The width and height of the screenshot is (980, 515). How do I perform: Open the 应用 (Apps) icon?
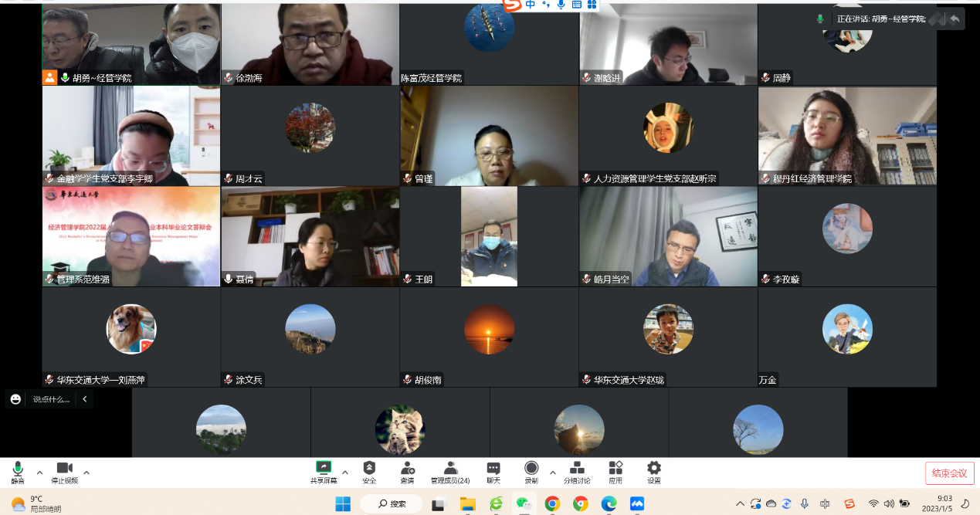click(x=615, y=469)
